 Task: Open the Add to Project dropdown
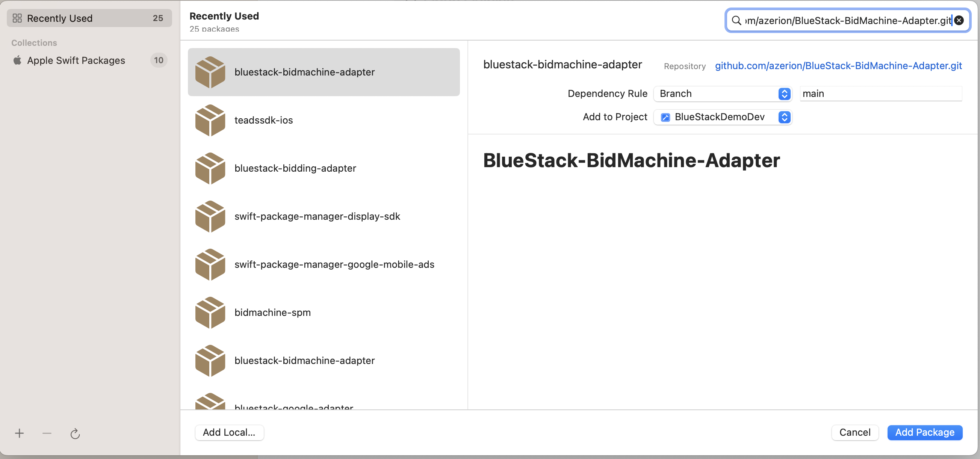(x=723, y=117)
